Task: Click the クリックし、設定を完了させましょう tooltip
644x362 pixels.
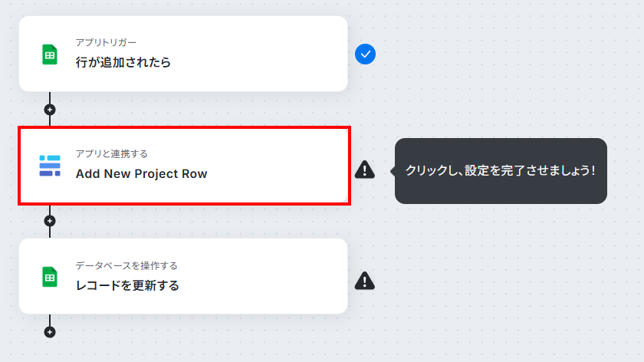Action: click(501, 170)
